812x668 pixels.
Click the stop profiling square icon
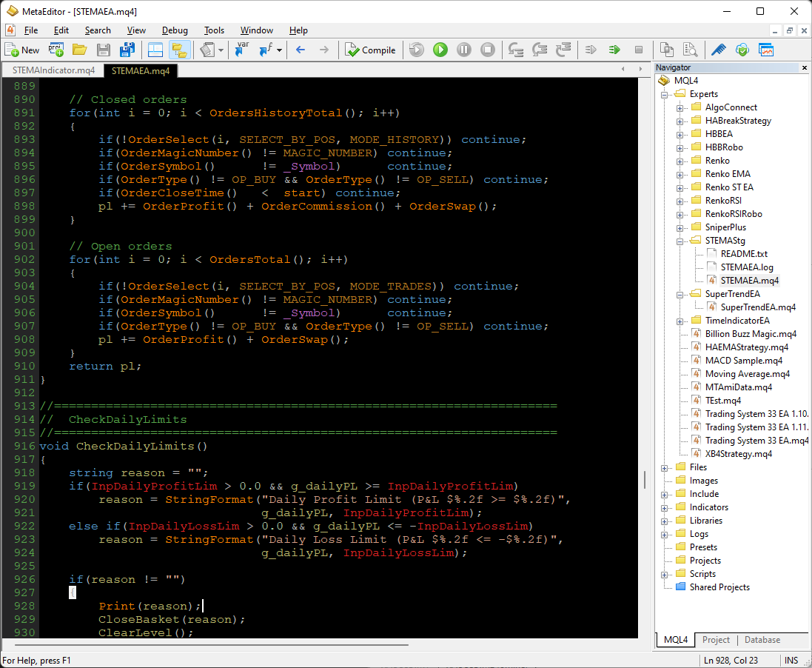[x=639, y=50]
